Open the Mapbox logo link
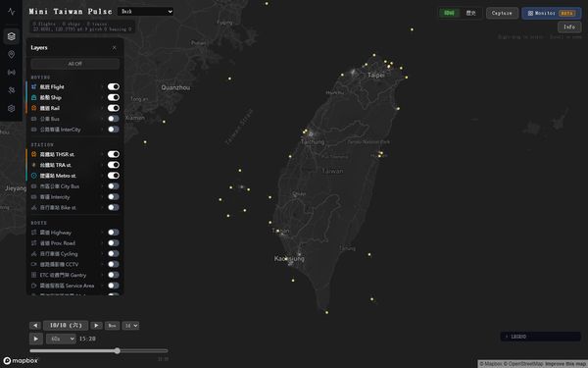 pyautogui.click(x=21, y=361)
